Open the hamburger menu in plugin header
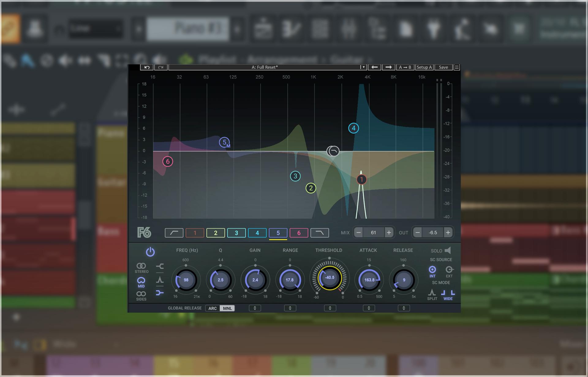Viewport: 588px width, 377px height. click(x=457, y=67)
